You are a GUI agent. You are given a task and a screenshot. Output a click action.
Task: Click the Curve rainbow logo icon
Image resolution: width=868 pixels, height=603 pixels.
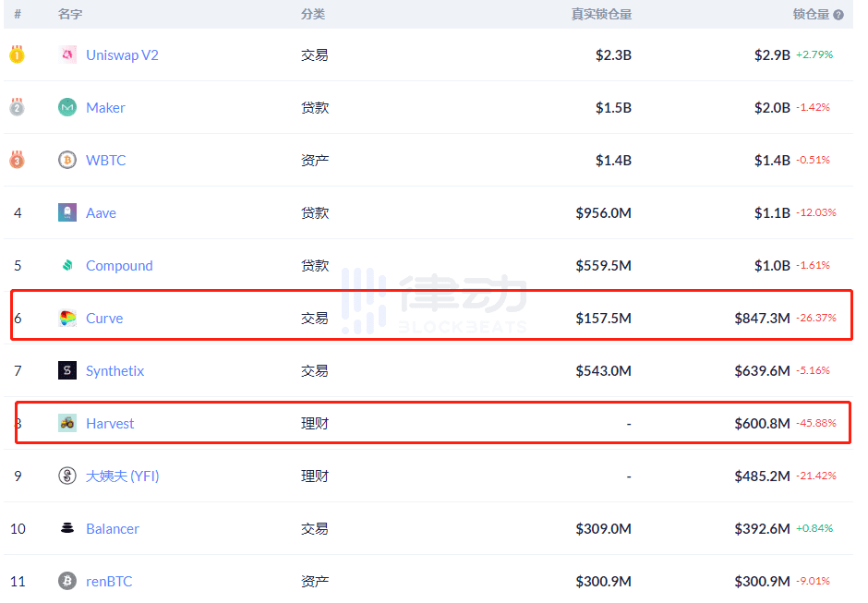tap(66, 318)
